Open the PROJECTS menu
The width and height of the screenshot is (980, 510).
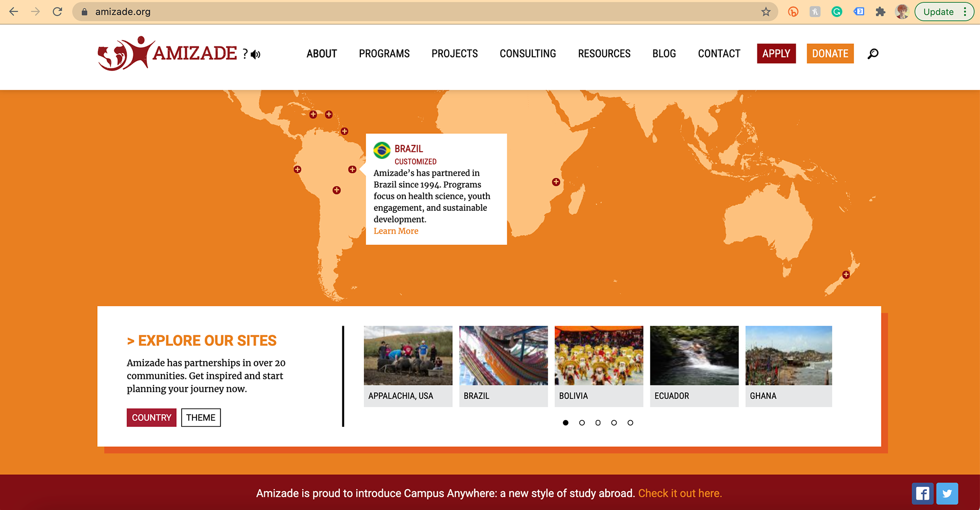click(455, 54)
